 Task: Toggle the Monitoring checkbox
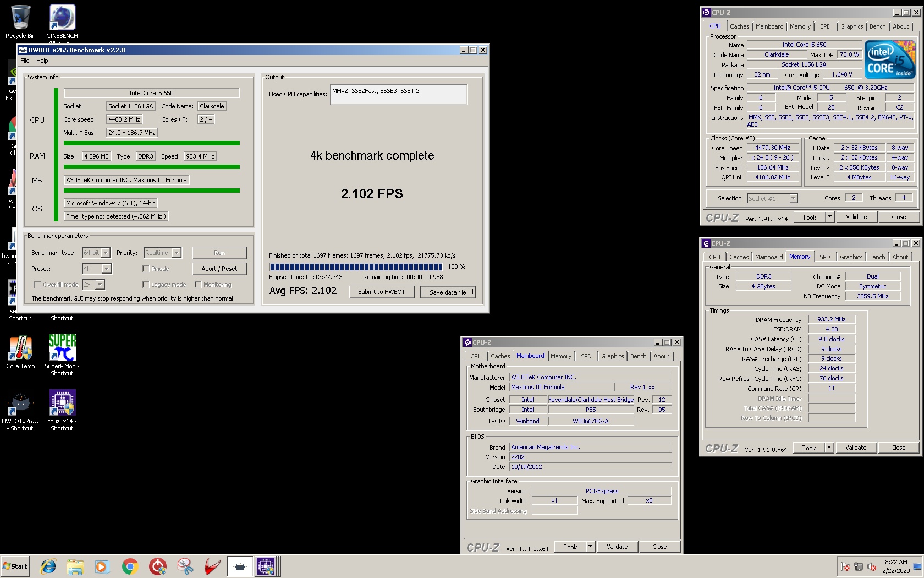click(198, 285)
